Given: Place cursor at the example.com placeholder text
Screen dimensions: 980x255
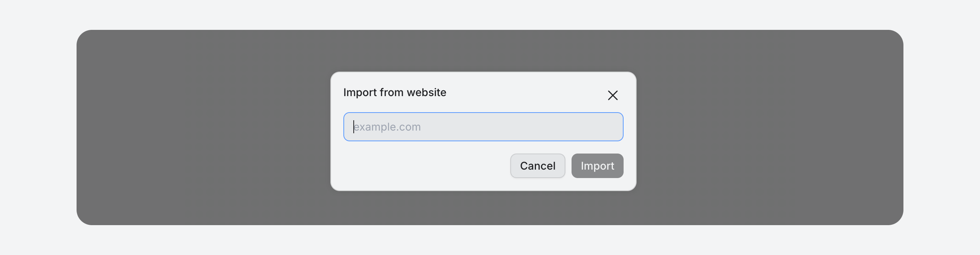Looking at the screenshot, I should [387, 127].
